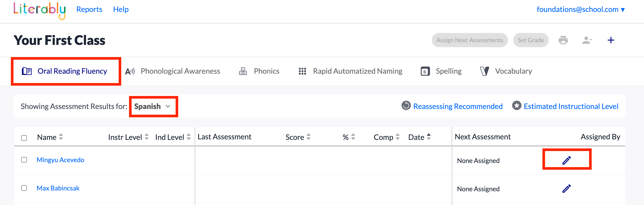This screenshot has height=205, width=644.
Task: Expand the foundations@school.com account menu
Action: pyautogui.click(x=581, y=10)
